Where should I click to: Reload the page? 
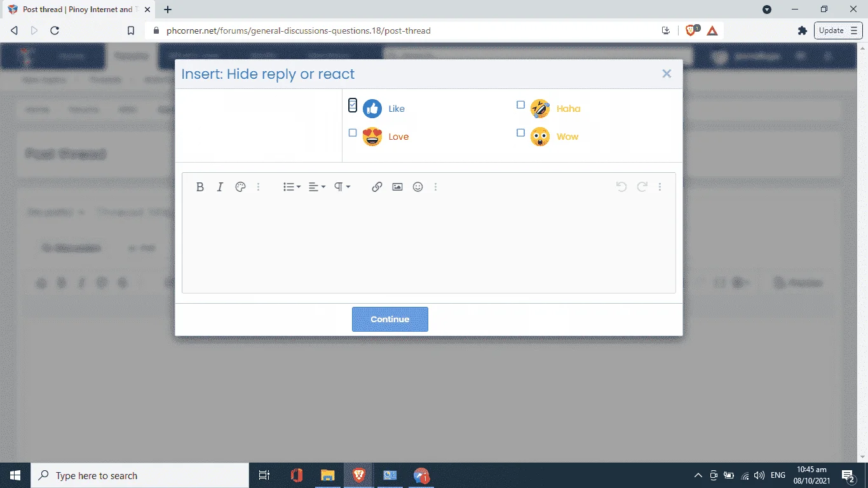pyautogui.click(x=55, y=30)
